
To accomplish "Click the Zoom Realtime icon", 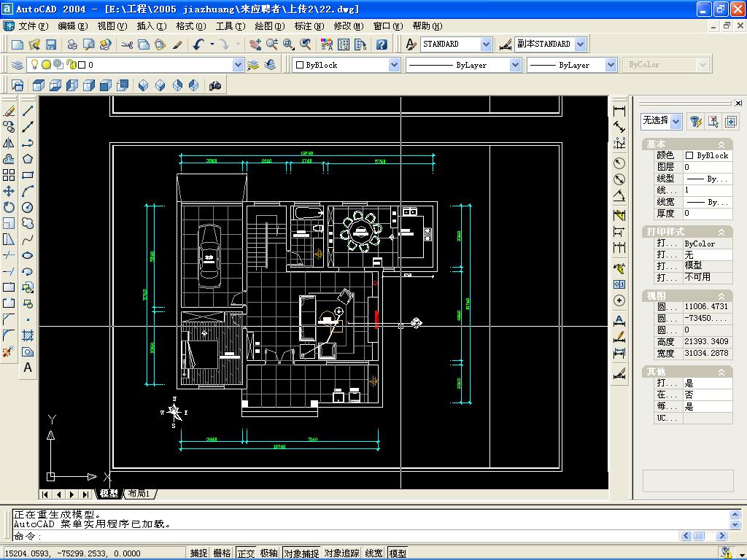I will (272, 44).
